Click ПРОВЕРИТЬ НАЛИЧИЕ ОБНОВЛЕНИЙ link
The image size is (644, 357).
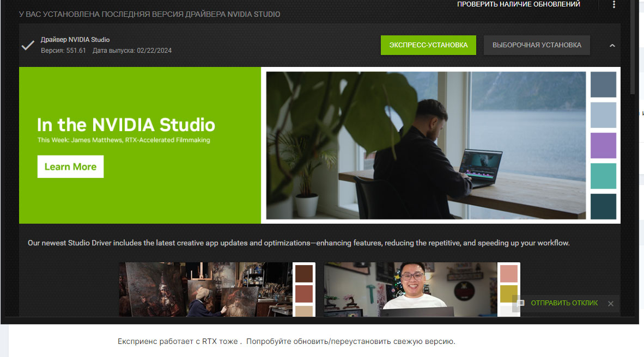(x=518, y=4)
